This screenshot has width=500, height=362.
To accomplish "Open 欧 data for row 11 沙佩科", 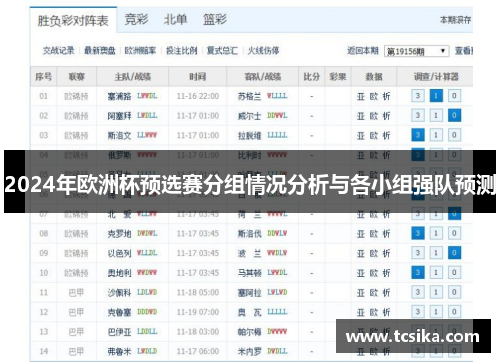I will (x=374, y=293).
